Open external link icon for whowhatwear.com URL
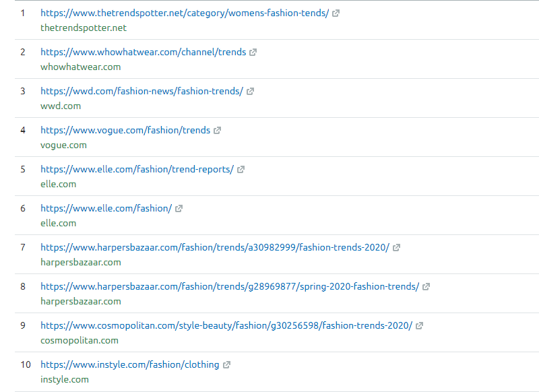 click(253, 53)
